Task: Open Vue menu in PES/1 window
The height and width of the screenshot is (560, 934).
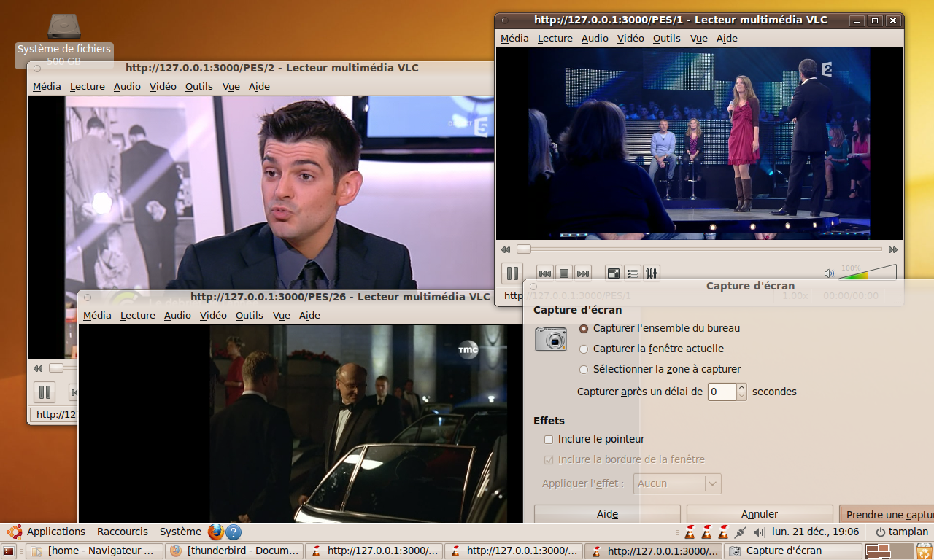Action: pos(698,38)
